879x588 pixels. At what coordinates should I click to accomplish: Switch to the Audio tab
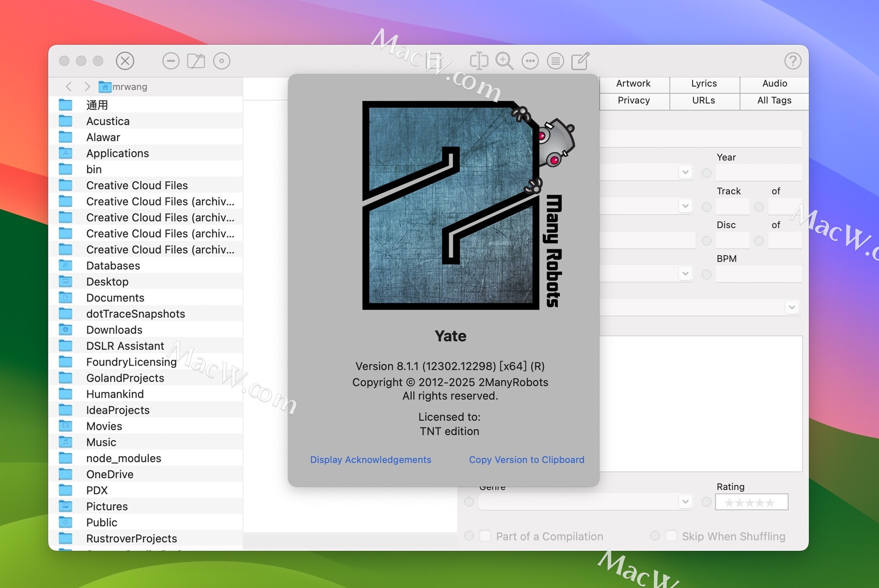(775, 84)
